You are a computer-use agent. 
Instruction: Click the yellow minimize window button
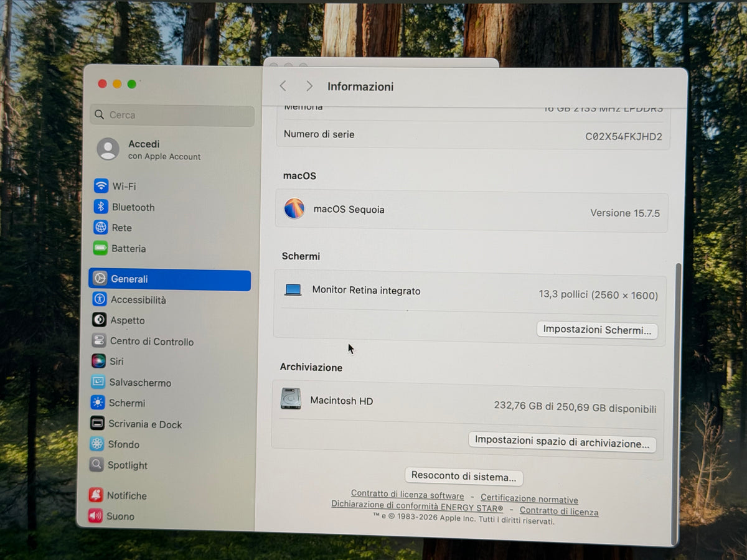117,84
